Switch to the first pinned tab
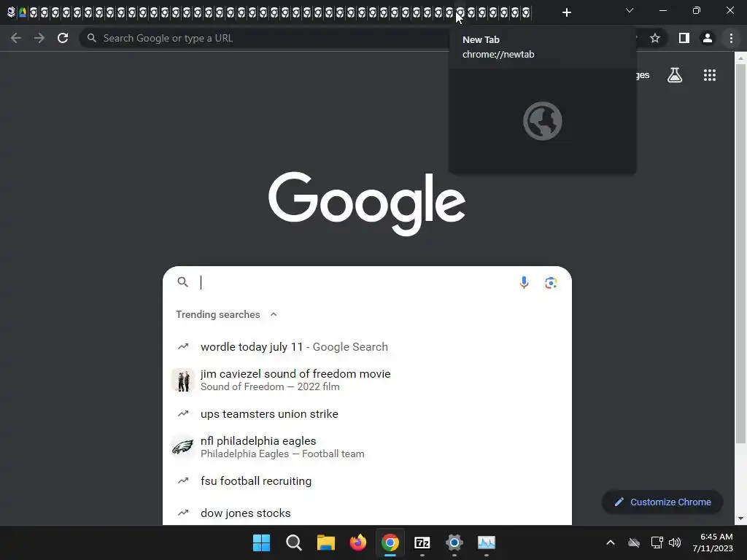 click(x=11, y=12)
